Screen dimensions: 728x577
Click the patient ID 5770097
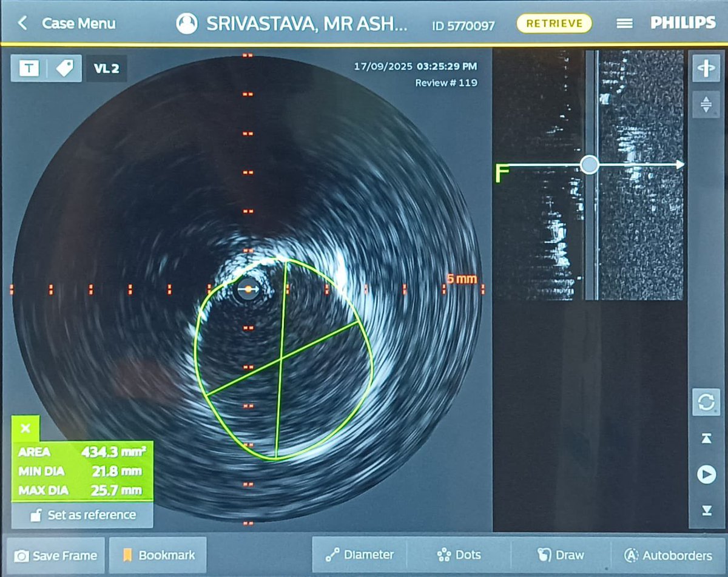pyautogui.click(x=463, y=25)
